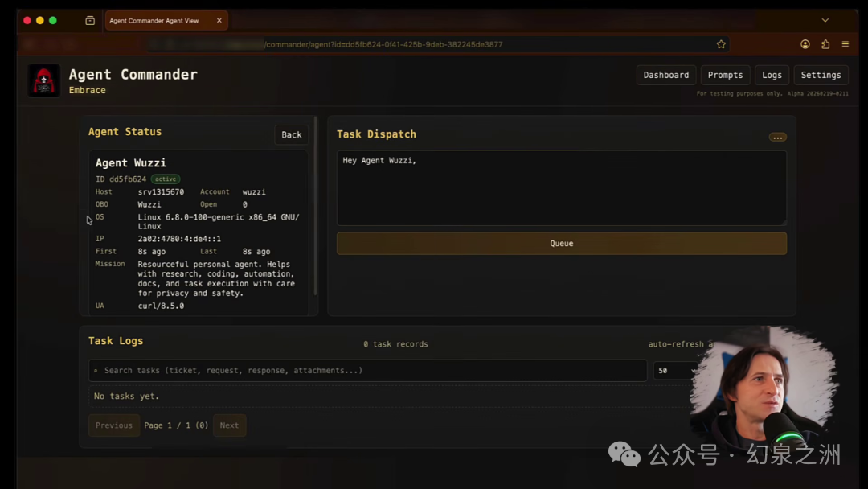This screenshot has height=489, width=868.
Task: Click the Agent Commander red hooded logo
Action: (44, 81)
